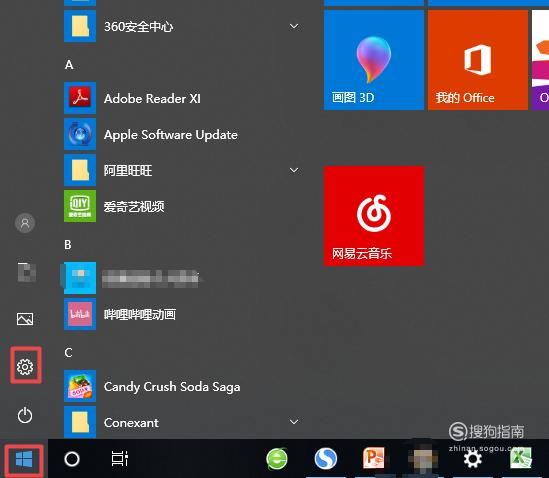Launch Candy Crush Soda Saga by its label
549x478 pixels.
(172, 387)
